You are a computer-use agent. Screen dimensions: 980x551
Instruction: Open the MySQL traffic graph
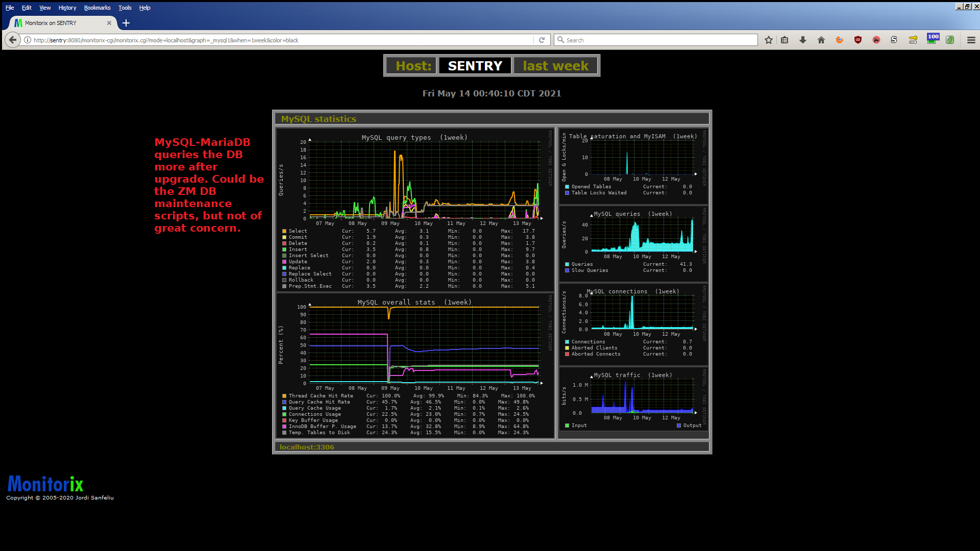click(x=633, y=398)
